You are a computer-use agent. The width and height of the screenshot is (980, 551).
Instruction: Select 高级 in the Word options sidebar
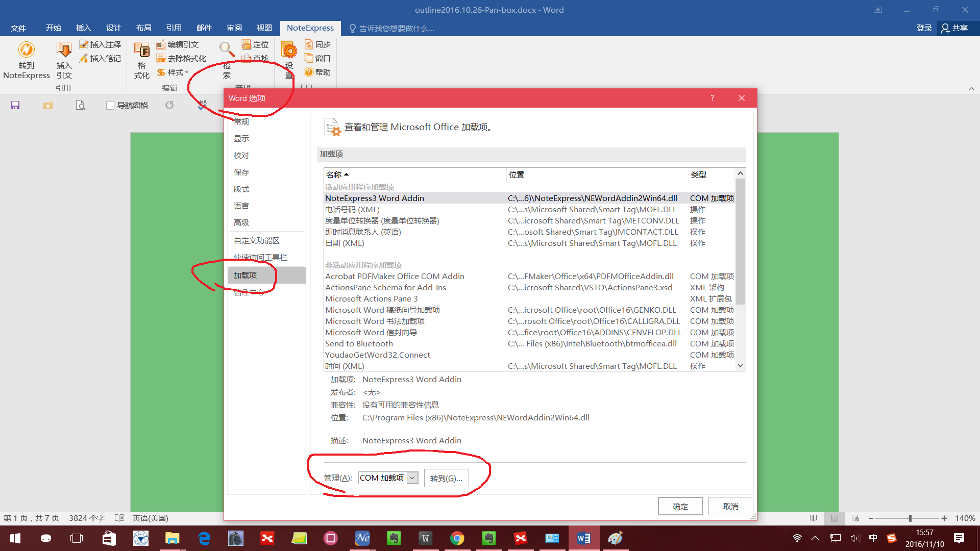pyautogui.click(x=241, y=223)
